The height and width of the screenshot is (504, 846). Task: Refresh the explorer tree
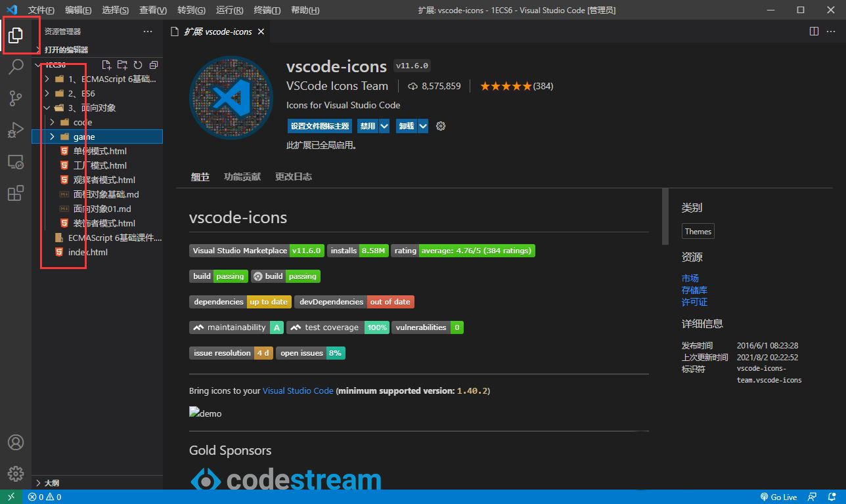point(138,65)
